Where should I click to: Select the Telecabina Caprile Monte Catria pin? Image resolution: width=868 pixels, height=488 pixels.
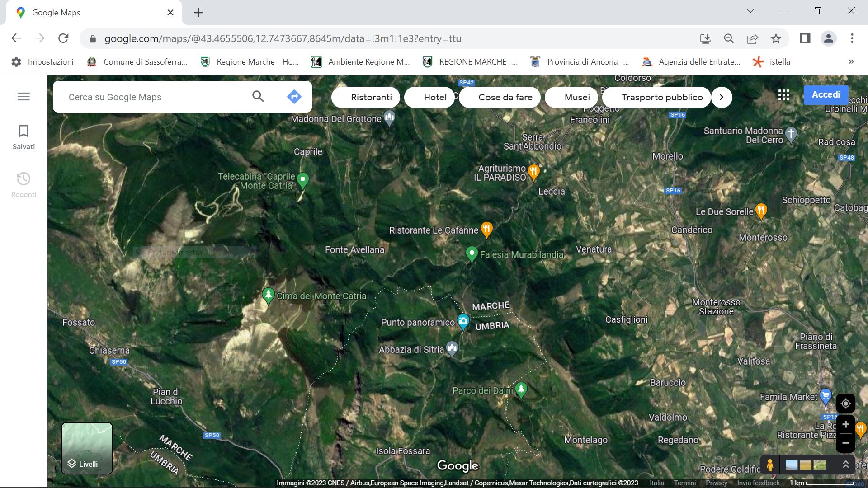pos(303,180)
